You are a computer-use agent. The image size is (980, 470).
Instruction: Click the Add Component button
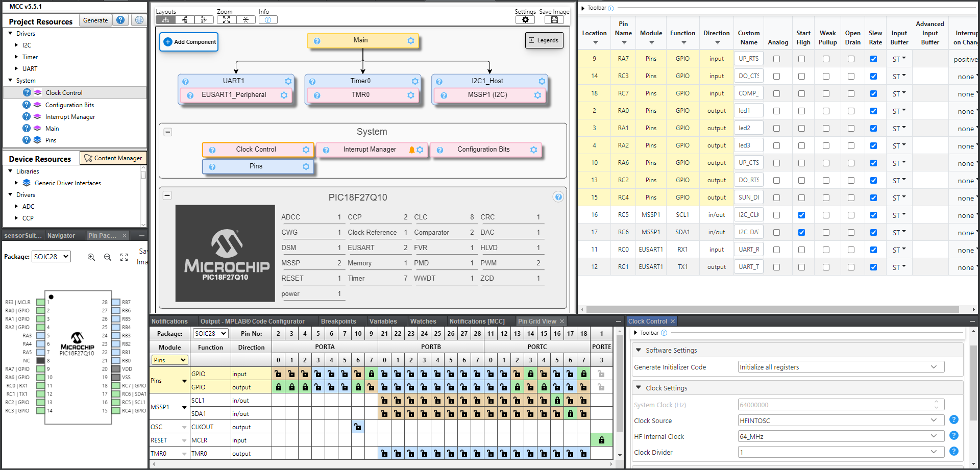pyautogui.click(x=189, y=42)
